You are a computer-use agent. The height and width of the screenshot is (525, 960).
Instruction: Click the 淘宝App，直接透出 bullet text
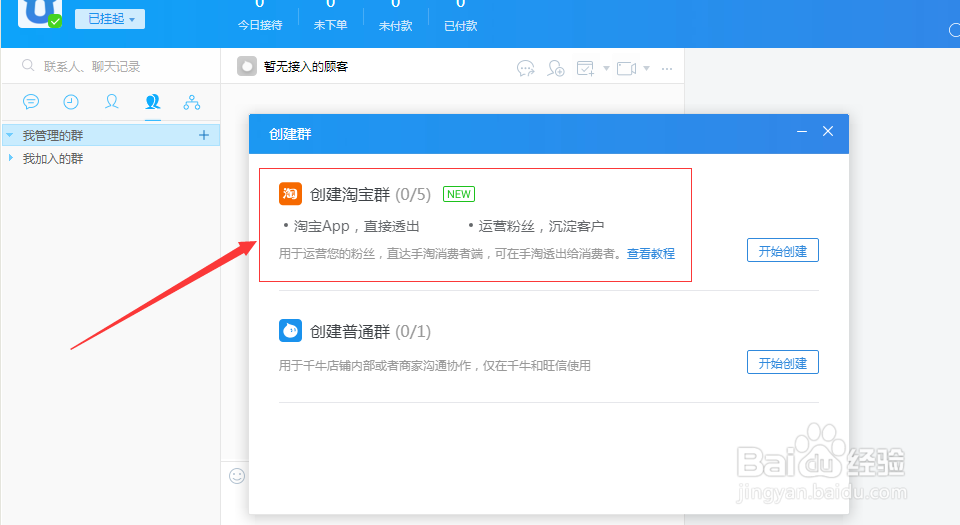click(x=356, y=226)
